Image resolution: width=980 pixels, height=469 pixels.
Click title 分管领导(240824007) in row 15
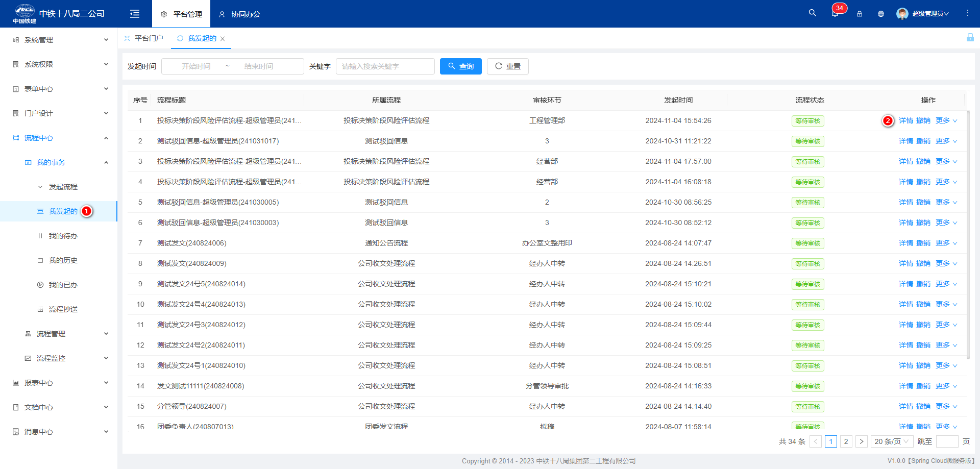point(192,406)
